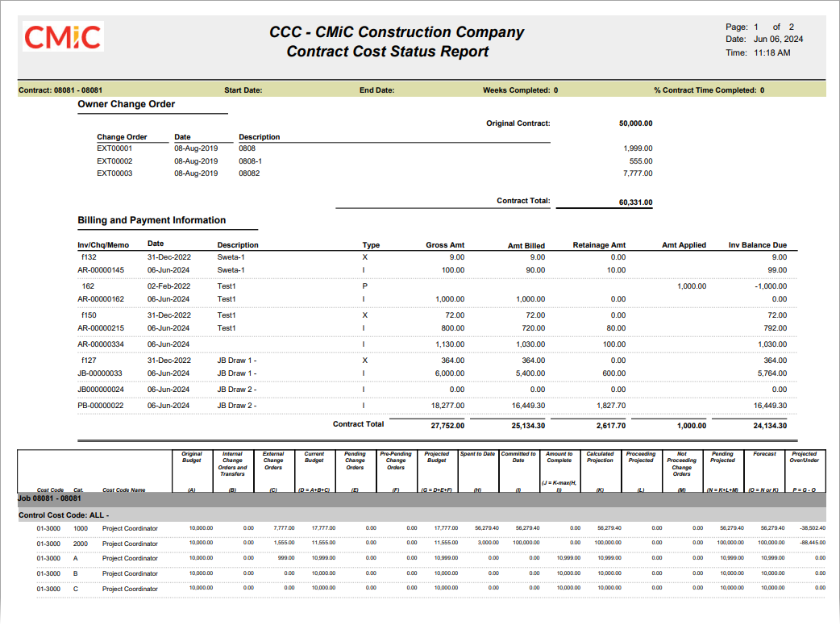Select cost code row with category A
The image size is (840, 625).
[x=430, y=559]
